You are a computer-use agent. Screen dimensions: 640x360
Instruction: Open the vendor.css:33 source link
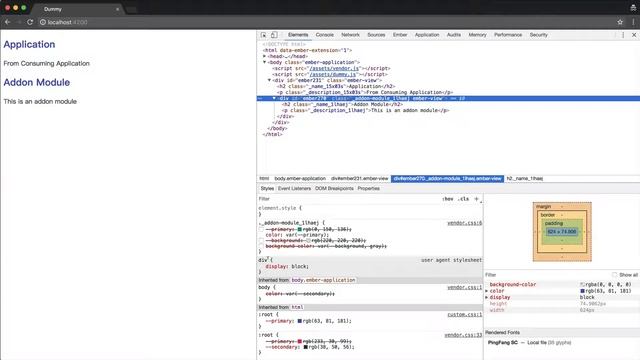point(463,335)
